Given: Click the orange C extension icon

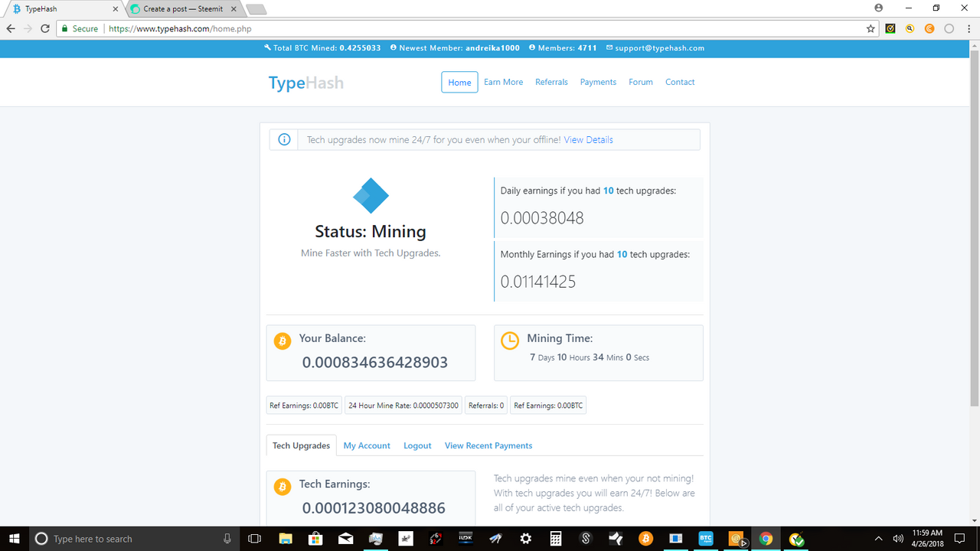Looking at the screenshot, I should pyautogui.click(x=929, y=28).
